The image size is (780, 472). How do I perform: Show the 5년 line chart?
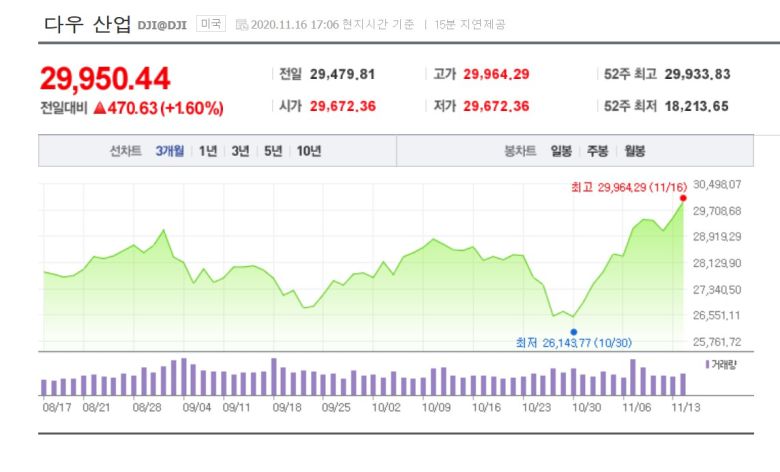tap(272, 151)
